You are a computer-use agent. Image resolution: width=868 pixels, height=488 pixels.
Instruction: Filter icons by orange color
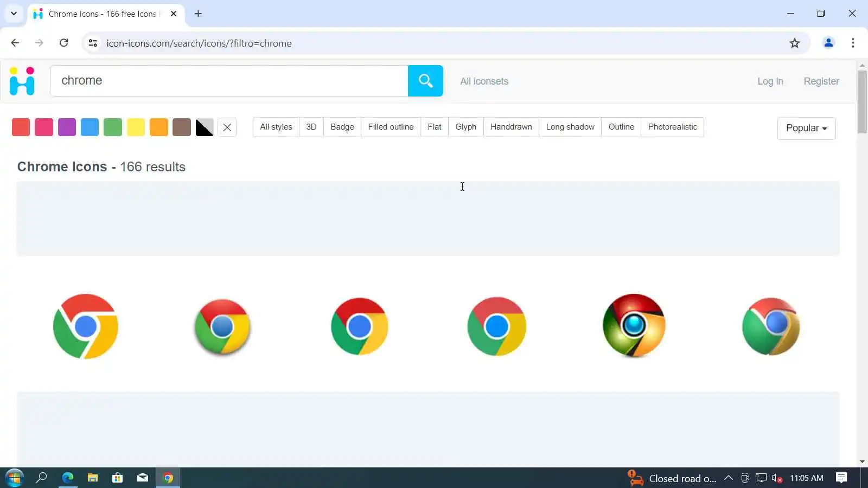(x=159, y=127)
